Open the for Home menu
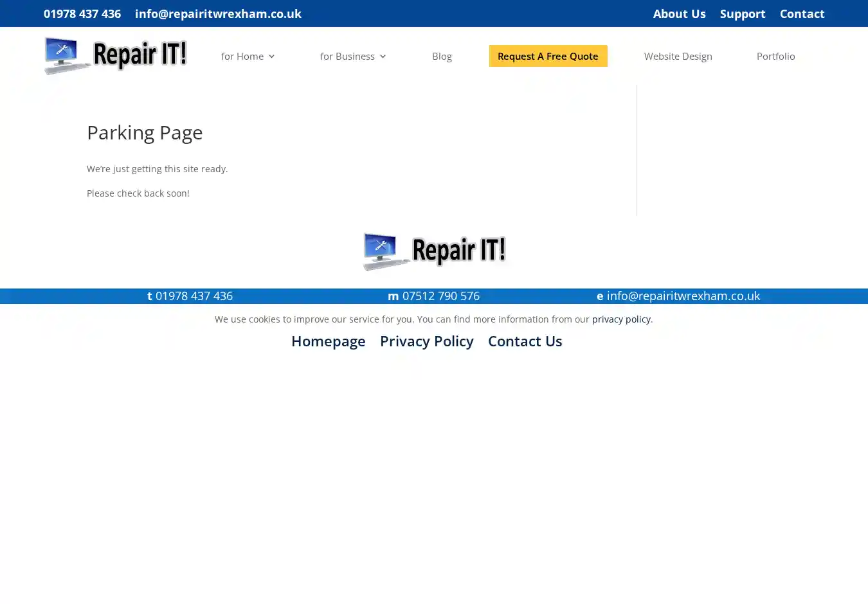 [242, 57]
